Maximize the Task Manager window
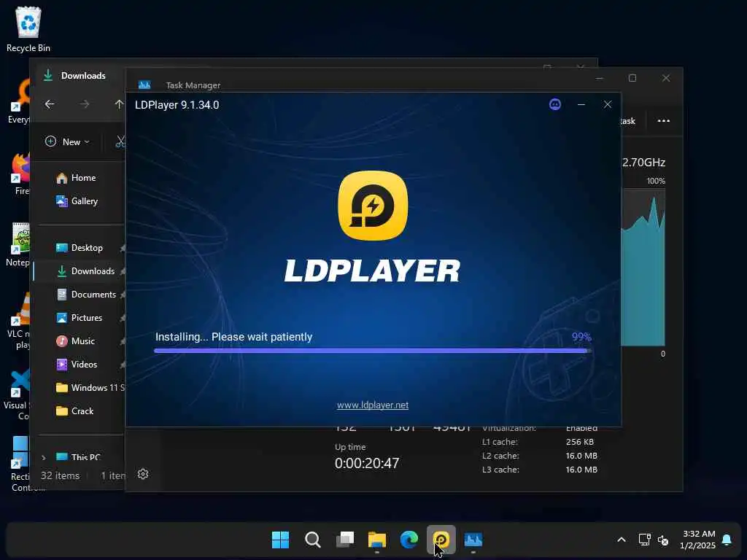 click(632, 78)
